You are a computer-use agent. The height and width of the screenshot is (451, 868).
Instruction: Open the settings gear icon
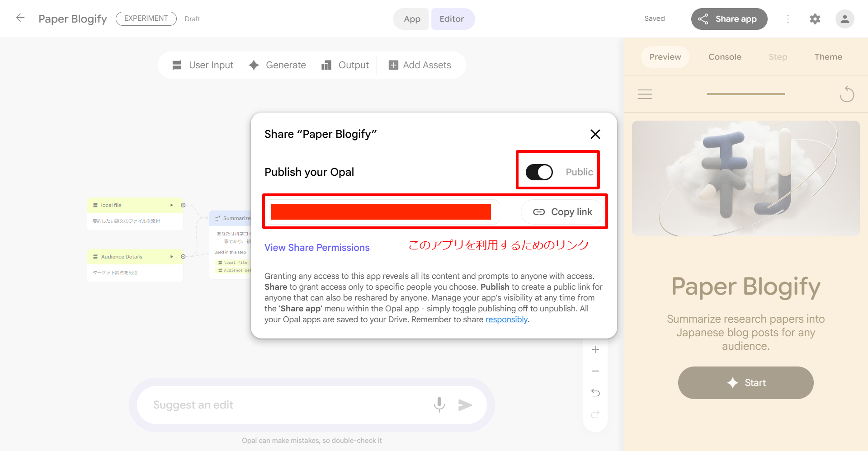click(815, 19)
